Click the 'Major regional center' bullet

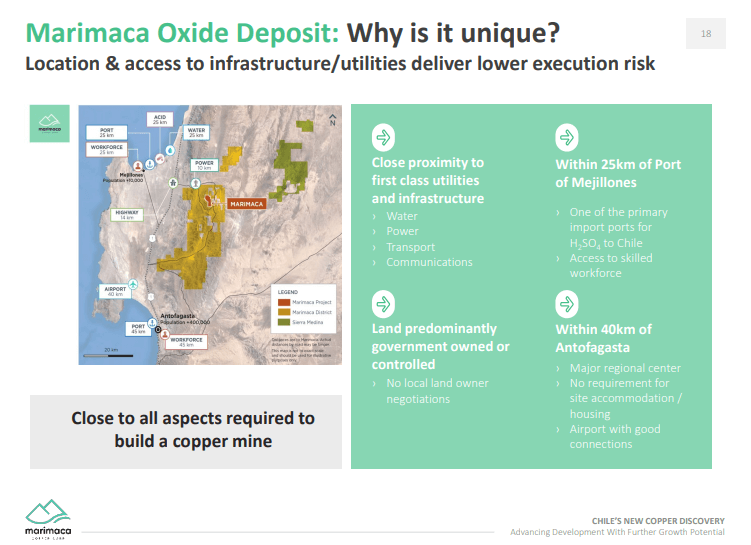(625, 368)
